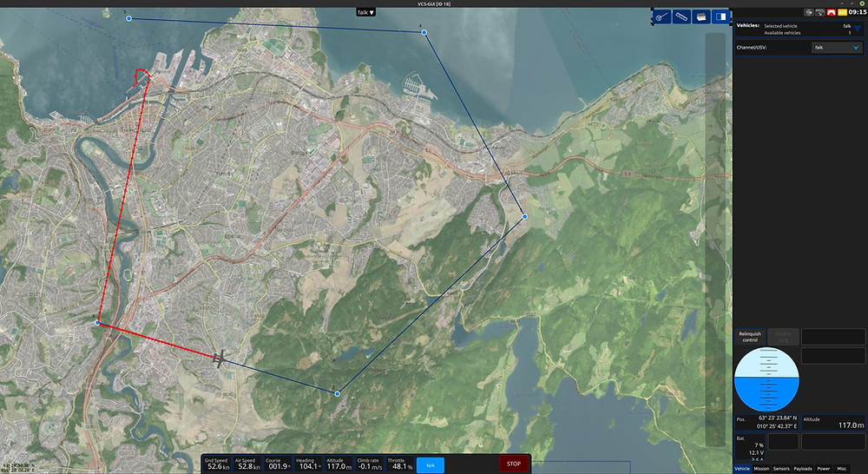
Task: Click the Climb rate -0.1 m/s readout
Action: click(370, 464)
